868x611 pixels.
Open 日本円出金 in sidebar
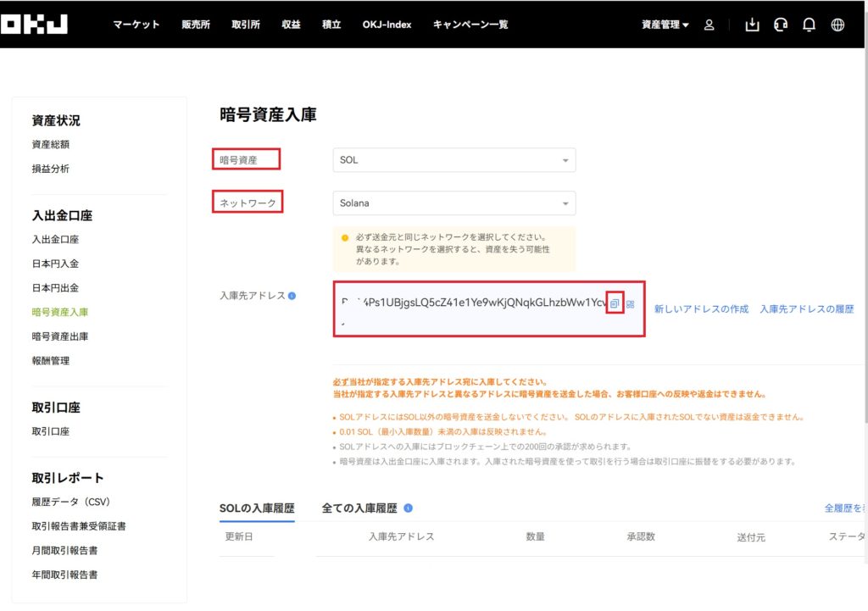[x=55, y=288]
